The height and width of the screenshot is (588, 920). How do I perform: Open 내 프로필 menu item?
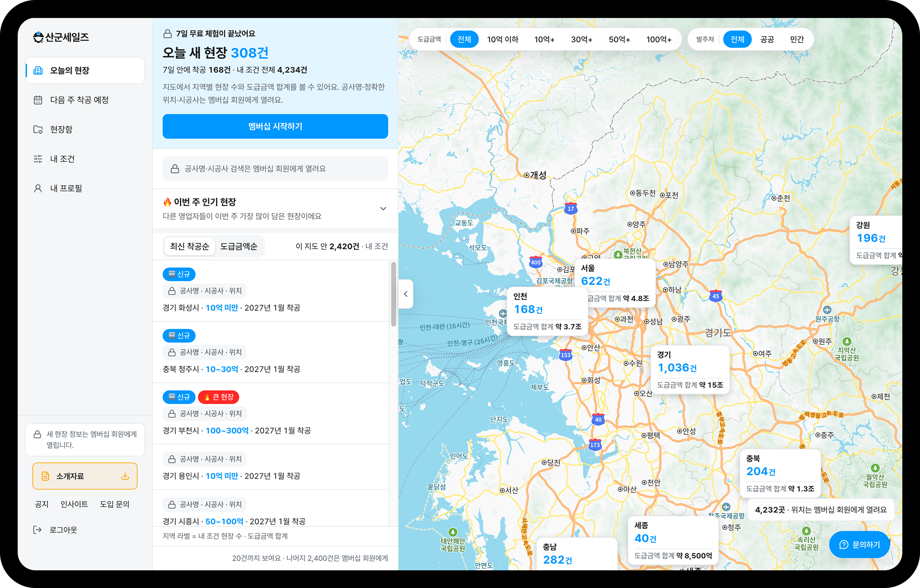click(85, 188)
